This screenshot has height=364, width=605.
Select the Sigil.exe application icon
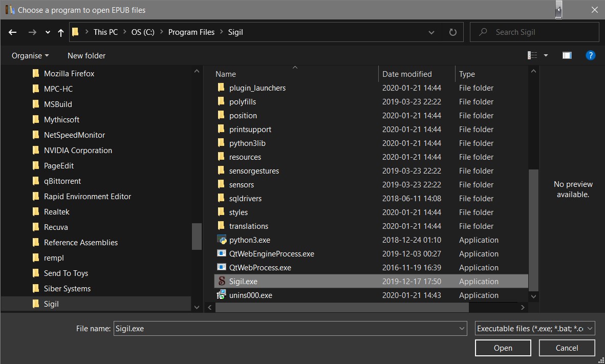222,281
